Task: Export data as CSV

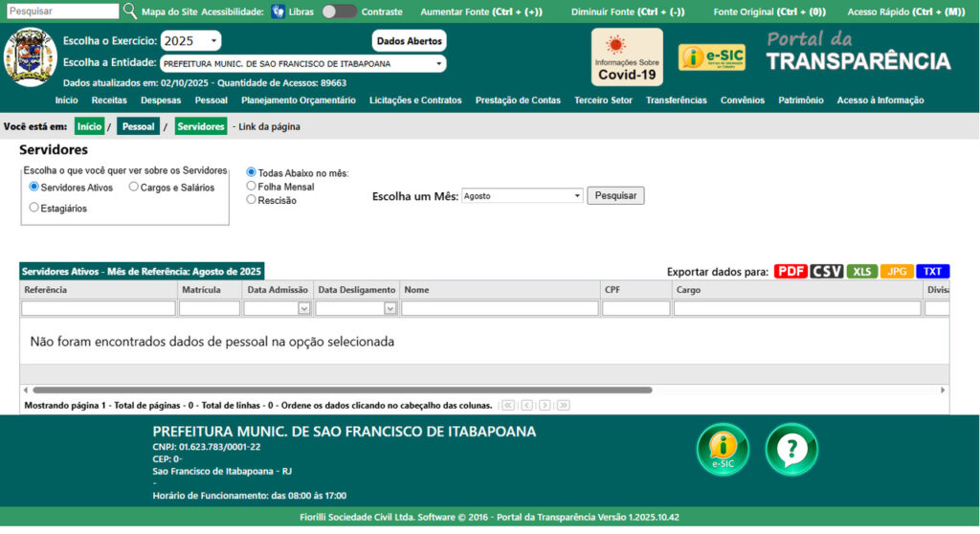Action: tap(827, 272)
